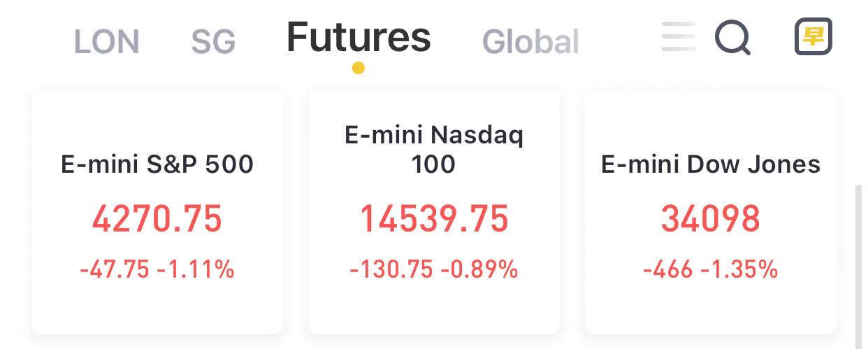The height and width of the screenshot is (349, 868).
Task: Open the E-mini Dow Jones card
Action: click(711, 212)
